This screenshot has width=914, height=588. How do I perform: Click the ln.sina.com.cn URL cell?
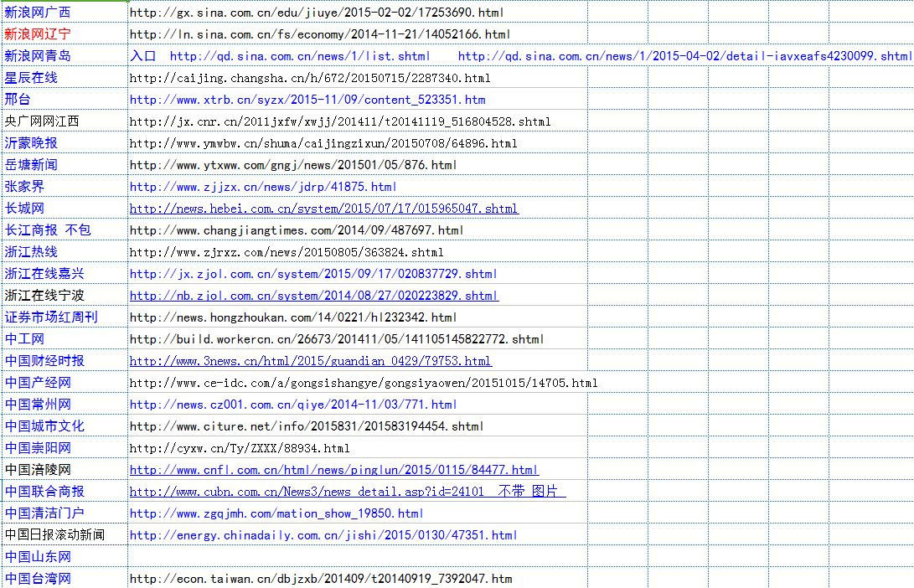click(358, 34)
